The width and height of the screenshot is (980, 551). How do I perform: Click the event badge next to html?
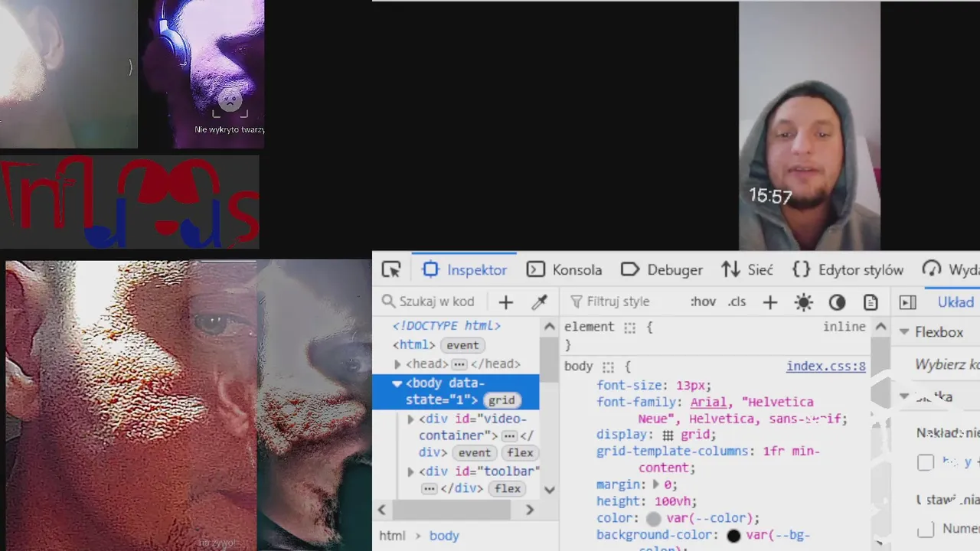coord(462,345)
